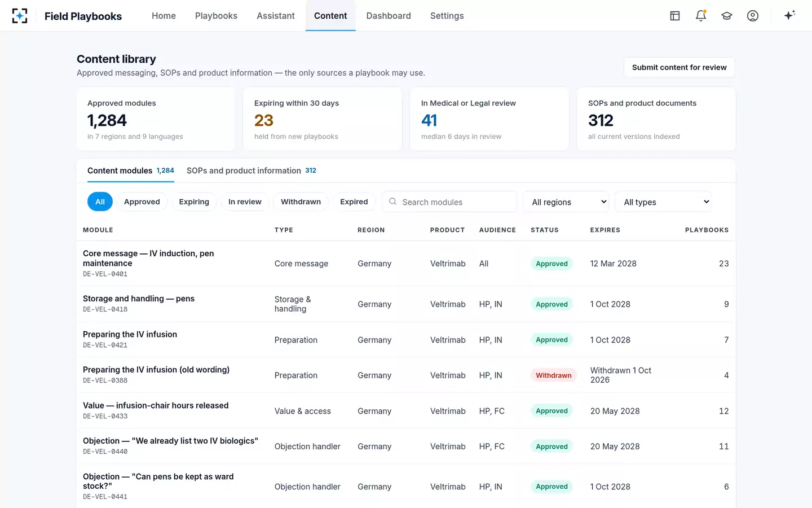Click the Expiring within 30 days card
Viewport: 812px width, 508px height.
click(x=323, y=119)
